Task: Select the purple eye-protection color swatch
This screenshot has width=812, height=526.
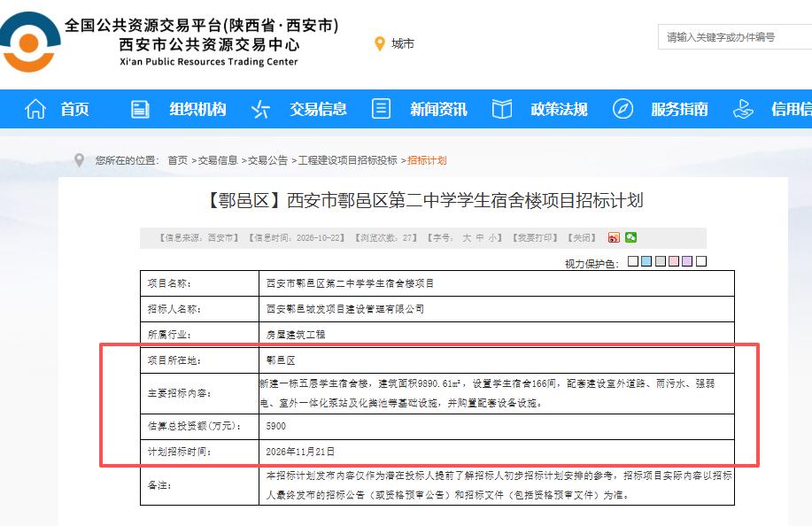Action: [x=687, y=261]
